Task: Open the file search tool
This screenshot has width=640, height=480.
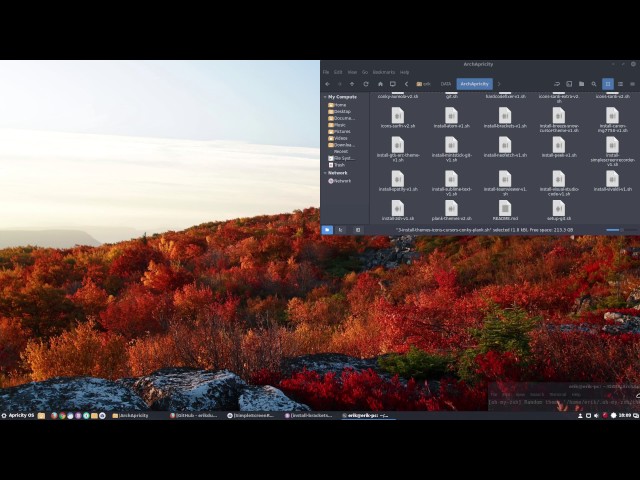Action: 594,84
